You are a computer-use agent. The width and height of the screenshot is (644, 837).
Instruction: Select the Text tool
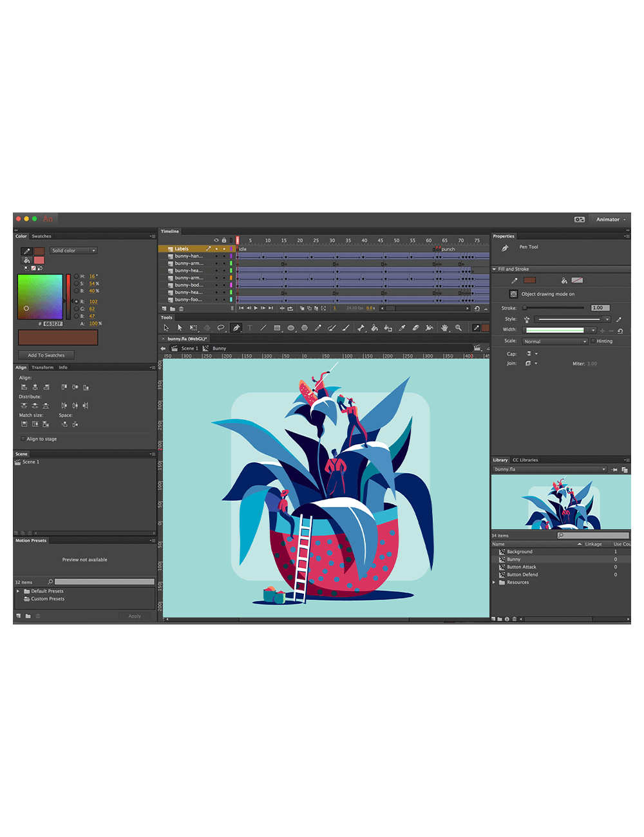click(x=249, y=328)
